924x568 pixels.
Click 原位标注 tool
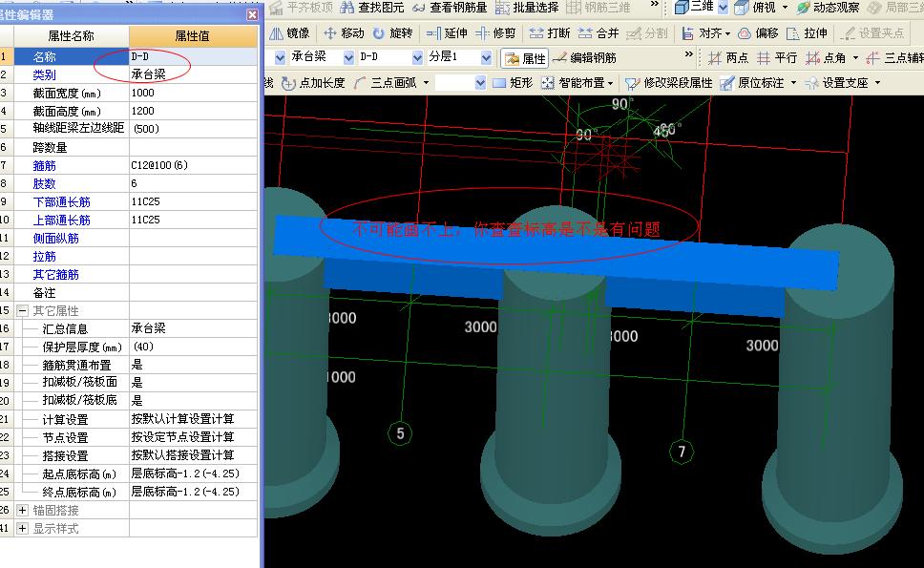click(752, 83)
